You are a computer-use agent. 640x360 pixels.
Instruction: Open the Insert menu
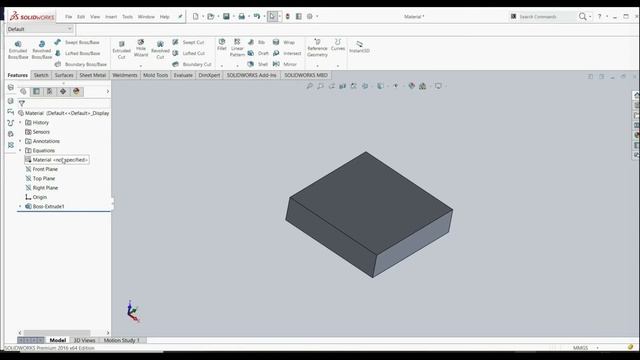tap(111, 17)
